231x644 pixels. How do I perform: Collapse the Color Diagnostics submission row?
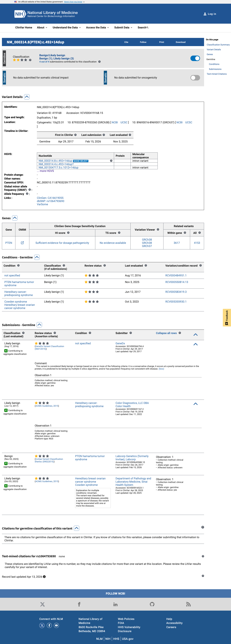(196, 404)
